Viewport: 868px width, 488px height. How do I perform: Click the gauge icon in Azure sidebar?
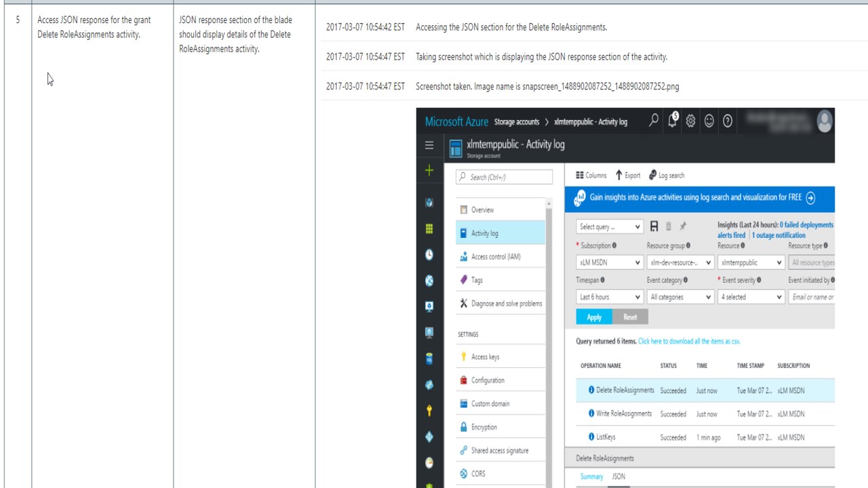point(429,463)
